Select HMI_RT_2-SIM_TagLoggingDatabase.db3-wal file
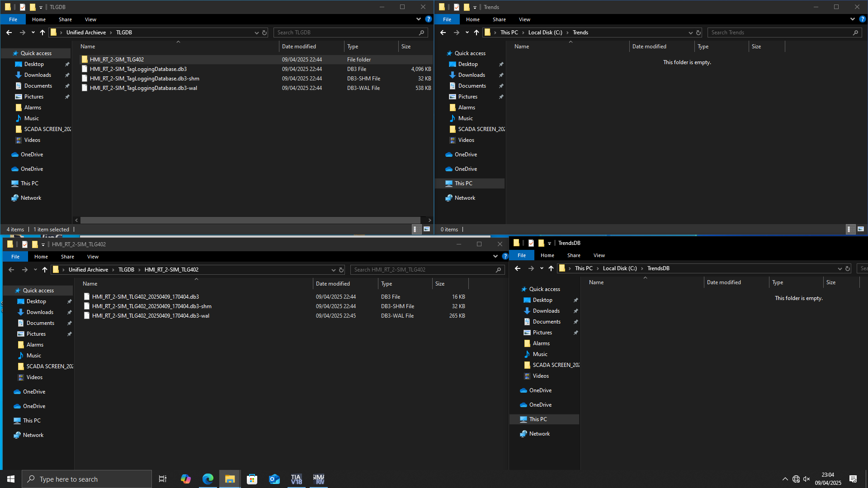868x488 pixels. point(143,88)
